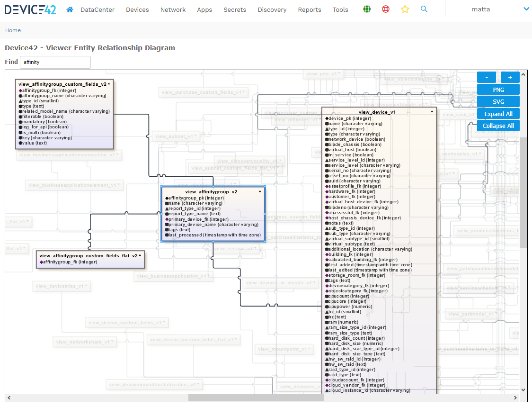Open the matta user menu
This screenshot has height=407, width=532.
pyautogui.click(x=481, y=9)
